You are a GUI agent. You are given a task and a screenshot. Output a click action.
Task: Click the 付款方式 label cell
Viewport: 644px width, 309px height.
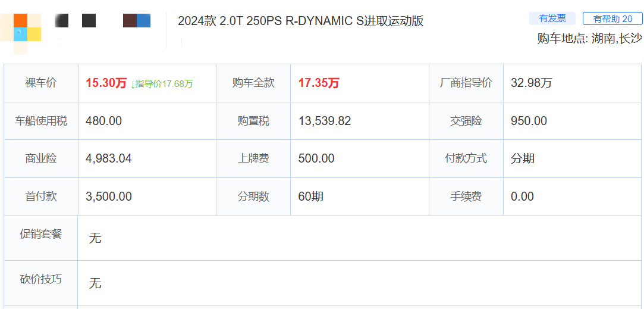pyautogui.click(x=466, y=158)
